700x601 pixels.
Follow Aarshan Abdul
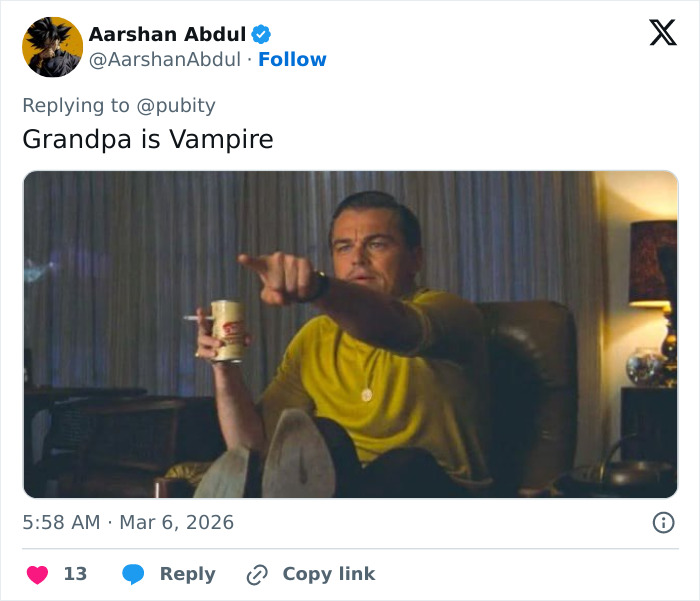(x=292, y=60)
